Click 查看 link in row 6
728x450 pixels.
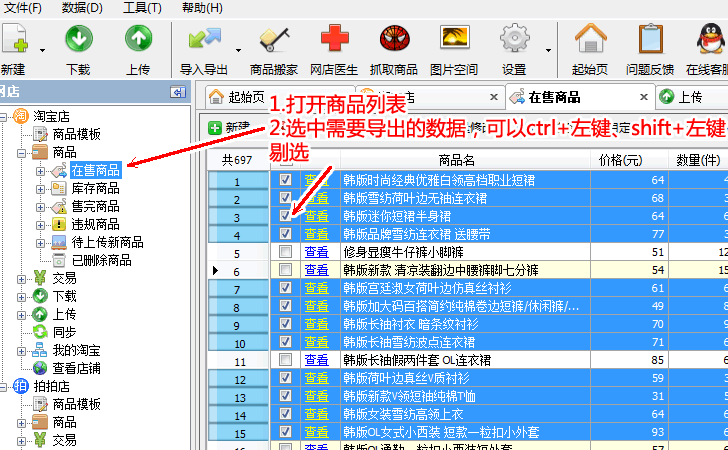click(x=316, y=270)
